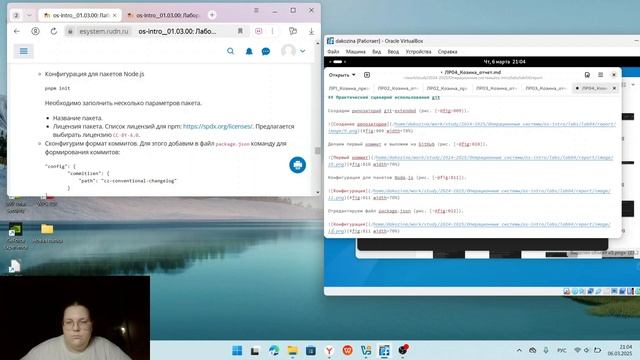Open the VirtualBox Машина menu
This screenshot has height=360, width=640.
pos(356,52)
